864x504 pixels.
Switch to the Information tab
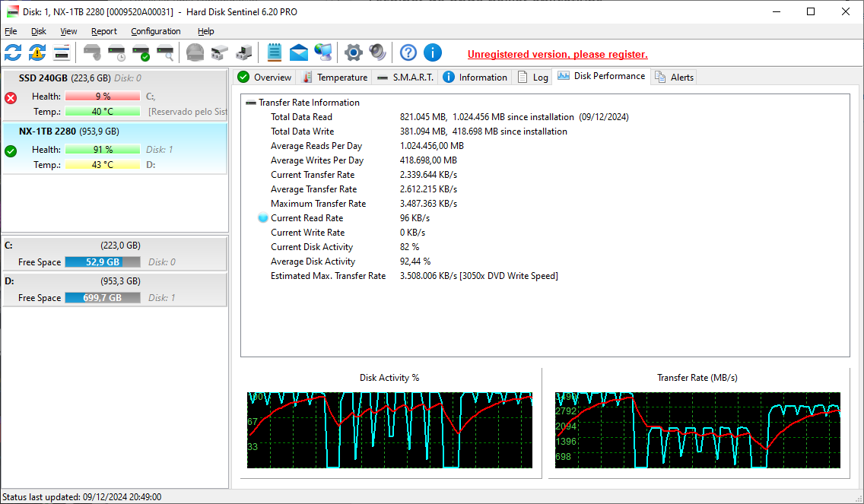pos(475,77)
